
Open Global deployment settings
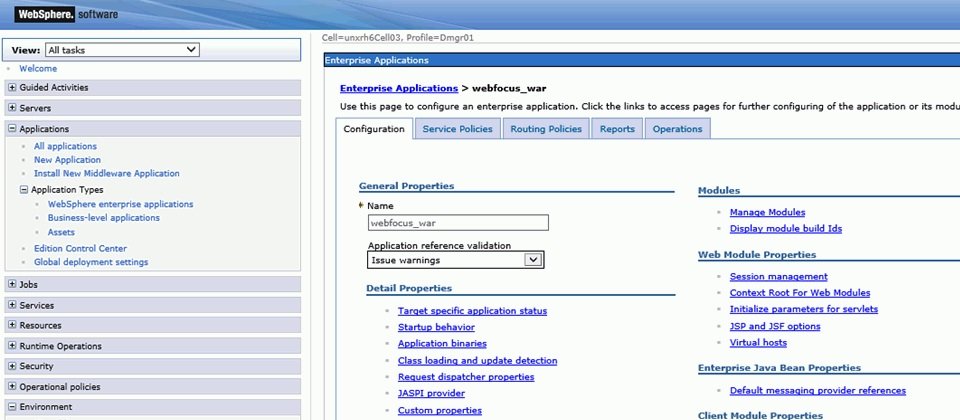91,262
